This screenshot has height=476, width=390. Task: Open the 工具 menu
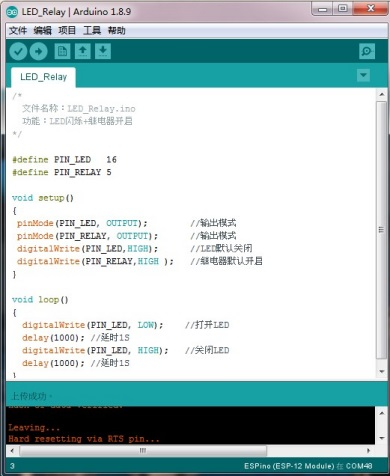coord(92,31)
